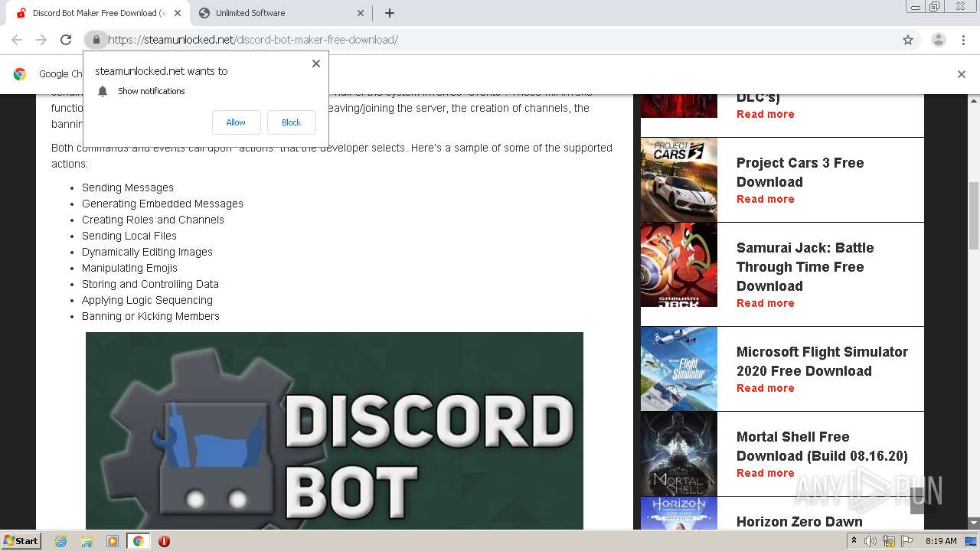
Task: Bookmark this page with star icon
Action: pos(908,40)
